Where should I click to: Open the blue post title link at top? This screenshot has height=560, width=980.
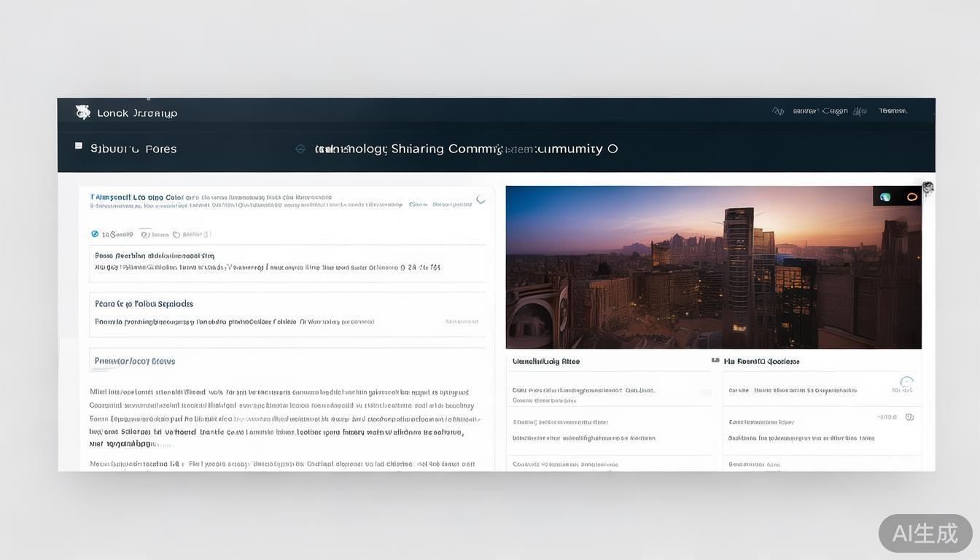(137, 197)
